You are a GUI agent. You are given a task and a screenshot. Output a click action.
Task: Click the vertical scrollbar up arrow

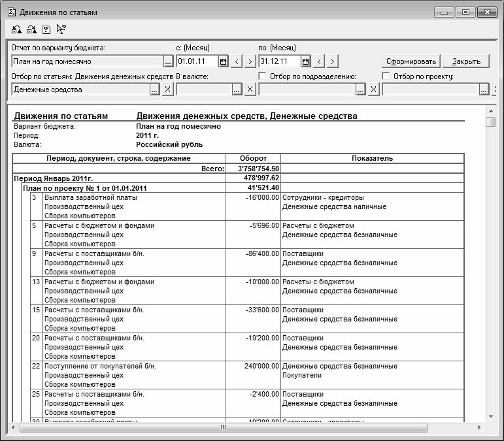tap(491, 111)
